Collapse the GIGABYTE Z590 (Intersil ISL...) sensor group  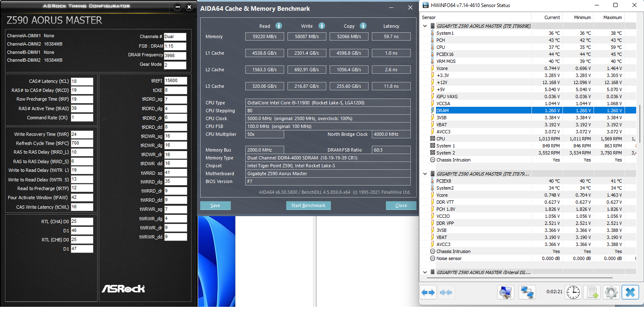pos(425,272)
